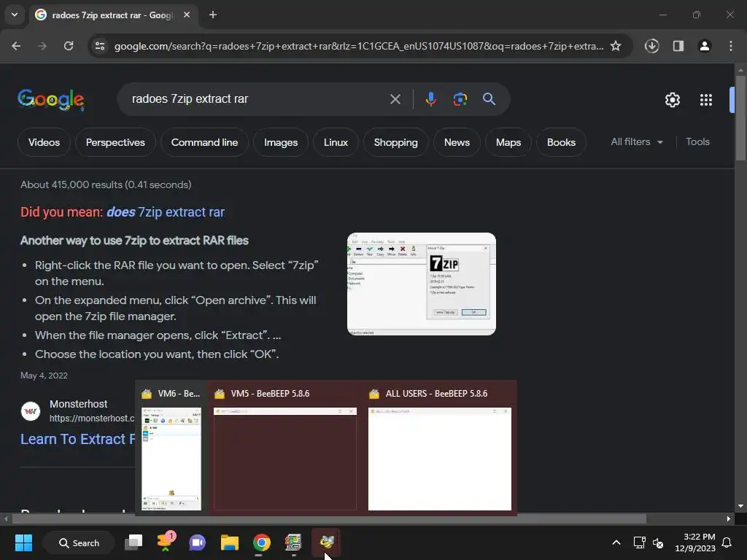Click the vertical page scrollbar
This screenshot has height=560, width=747.
(x=740, y=117)
